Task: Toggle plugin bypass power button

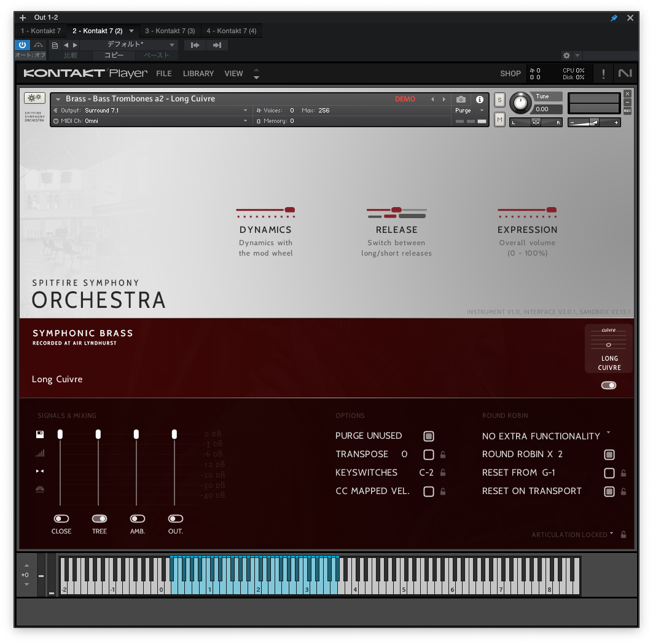Action: point(23,45)
